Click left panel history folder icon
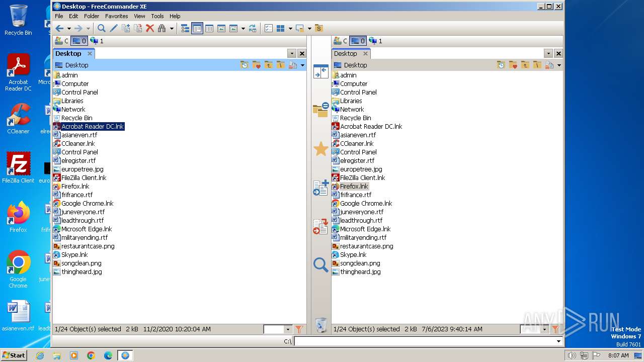The width and height of the screenshot is (644, 362). (x=245, y=65)
